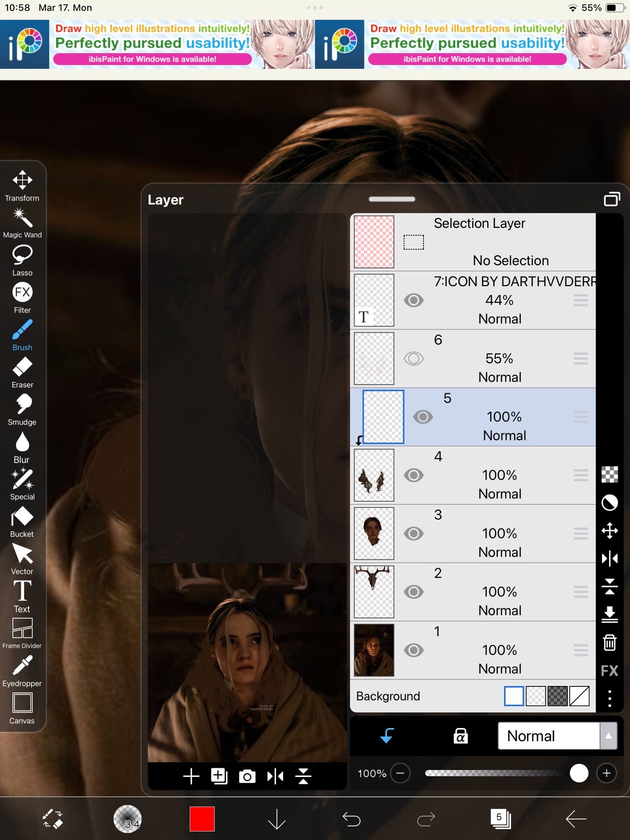Tap brush-eraser switch icon in bottom bar
Viewport: 630px width, 840px height.
[52, 819]
